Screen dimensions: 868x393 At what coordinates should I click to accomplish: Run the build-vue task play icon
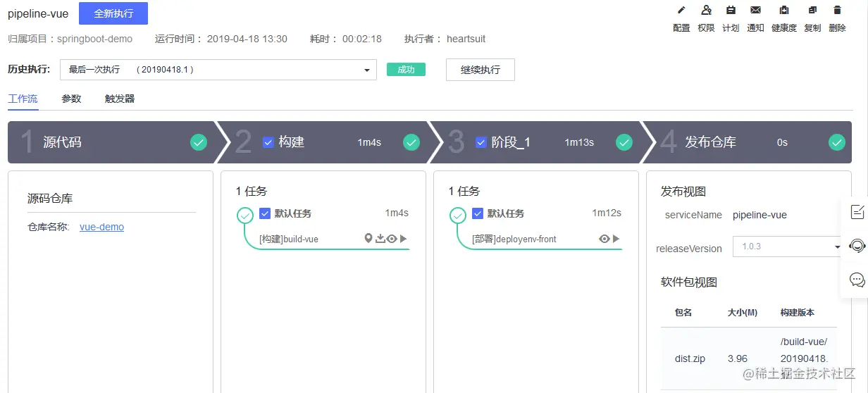(x=403, y=239)
